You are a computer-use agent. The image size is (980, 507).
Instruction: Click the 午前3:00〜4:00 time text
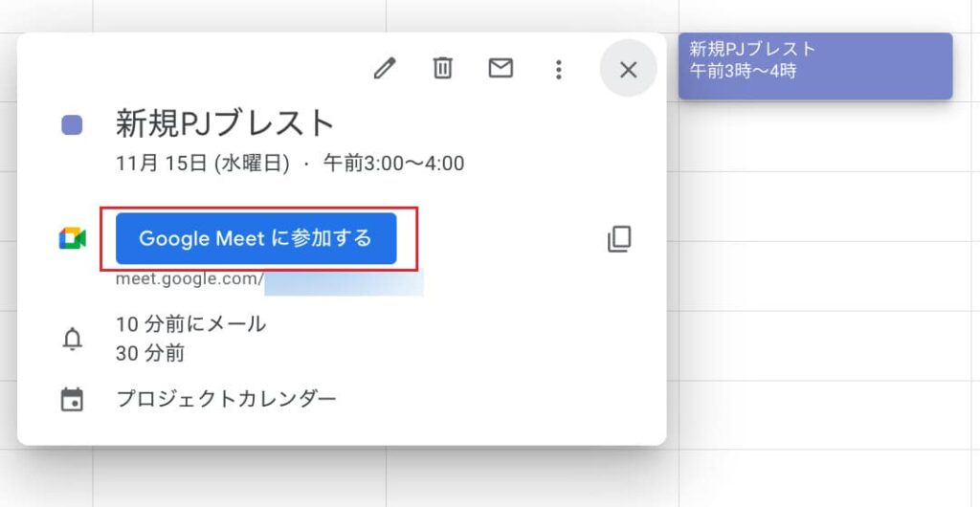coord(393,164)
